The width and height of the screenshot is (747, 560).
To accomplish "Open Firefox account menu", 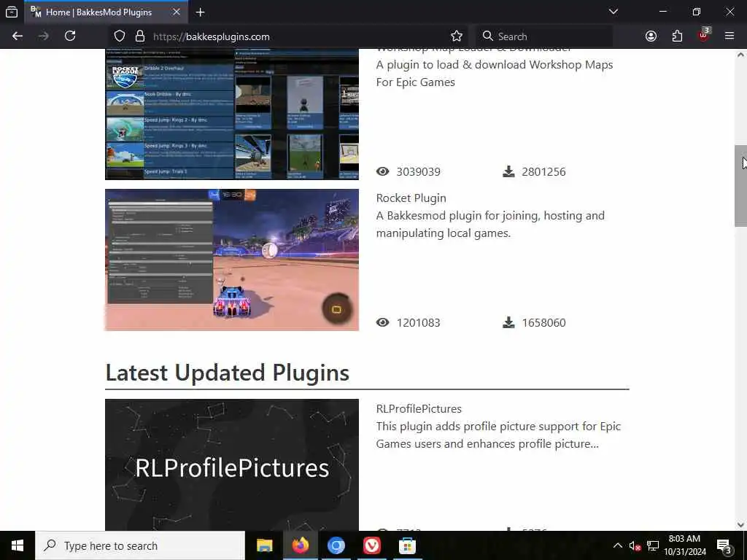I will coord(651,36).
